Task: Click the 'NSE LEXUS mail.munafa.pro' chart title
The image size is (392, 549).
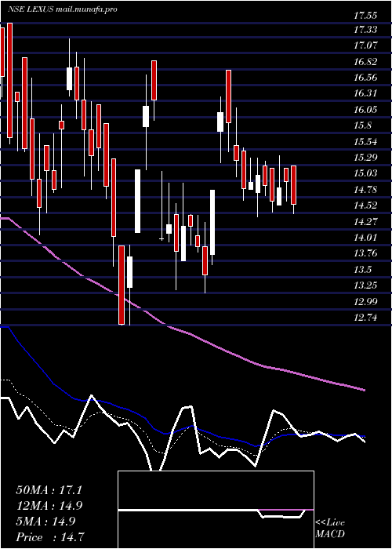Action: click(x=62, y=9)
